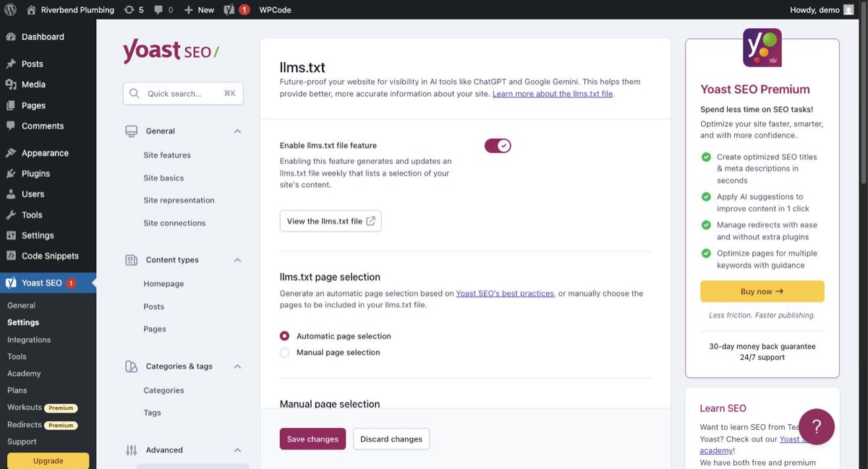Follow Learn more about the llms.txt file link
Viewport: 868px width, 469px height.
[x=553, y=94]
